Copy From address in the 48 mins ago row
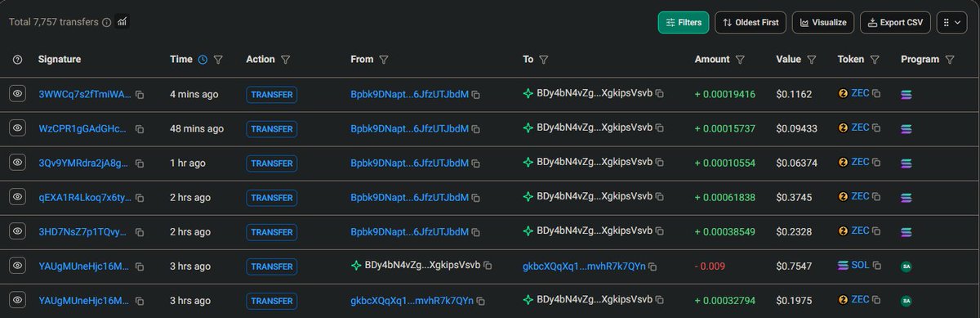 tap(476, 130)
